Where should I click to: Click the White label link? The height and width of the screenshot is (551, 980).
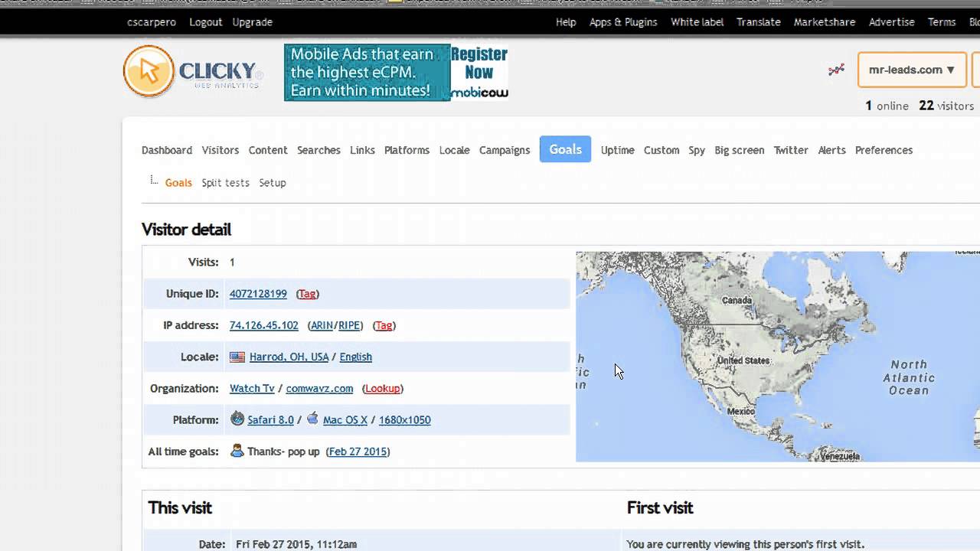tap(697, 22)
